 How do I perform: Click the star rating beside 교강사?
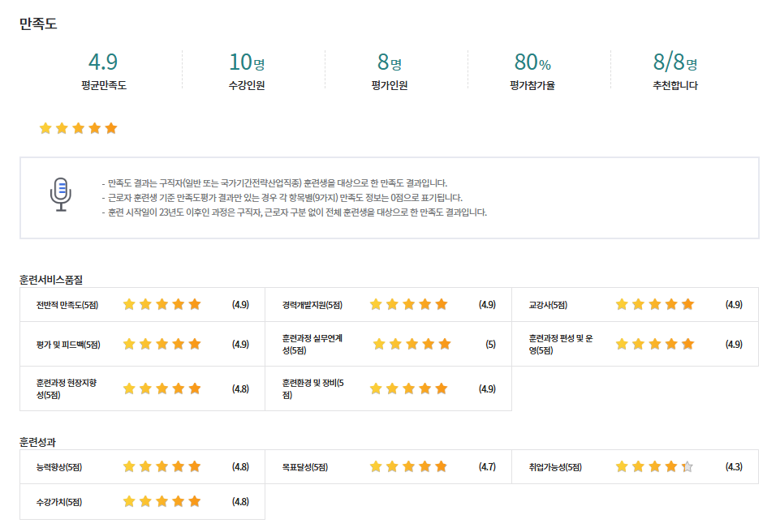[654, 305]
